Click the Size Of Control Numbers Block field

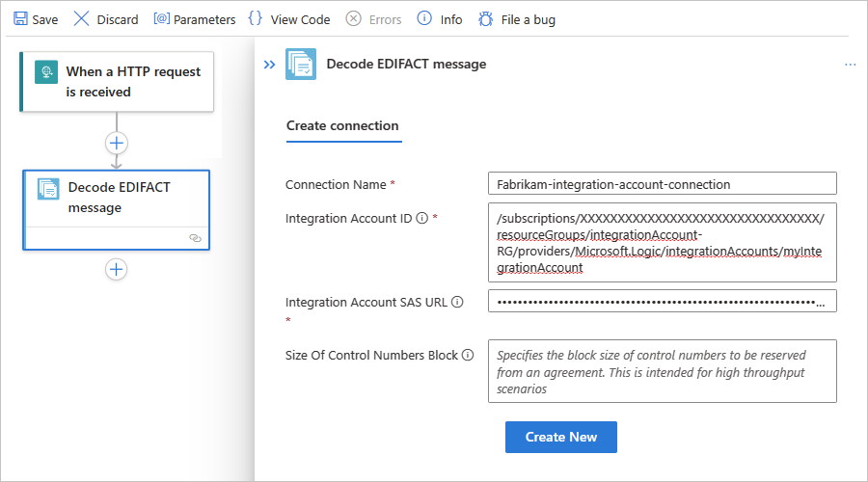click(662, 371)
